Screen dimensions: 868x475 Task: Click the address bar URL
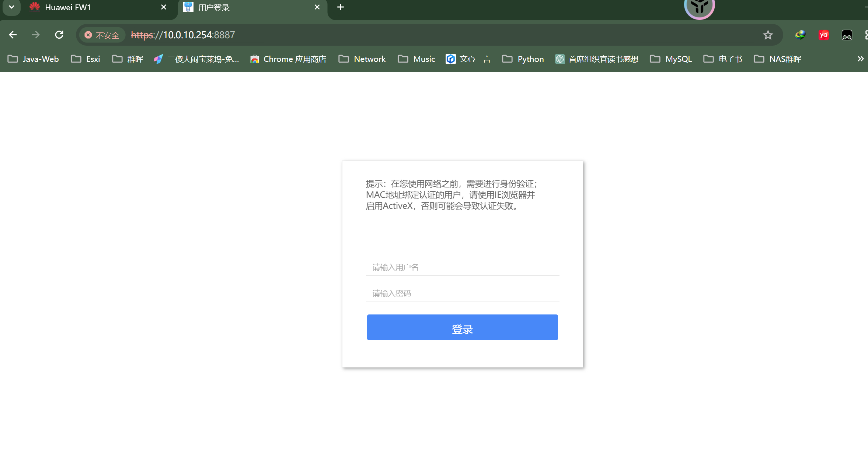click(x=183, y=35)
